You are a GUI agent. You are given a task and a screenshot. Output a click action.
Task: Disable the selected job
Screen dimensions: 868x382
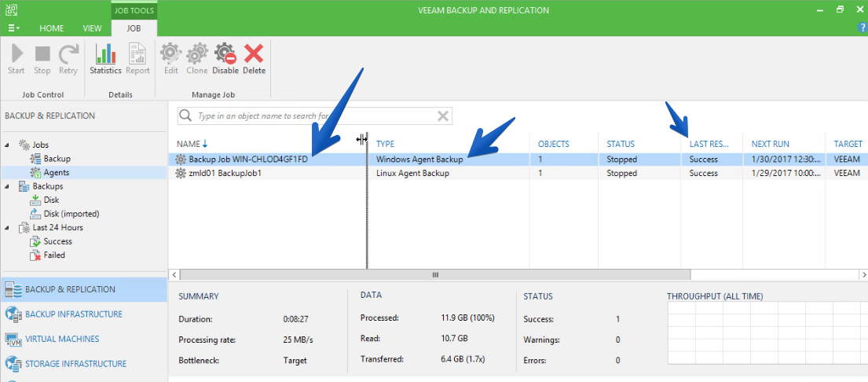(225, 60)
